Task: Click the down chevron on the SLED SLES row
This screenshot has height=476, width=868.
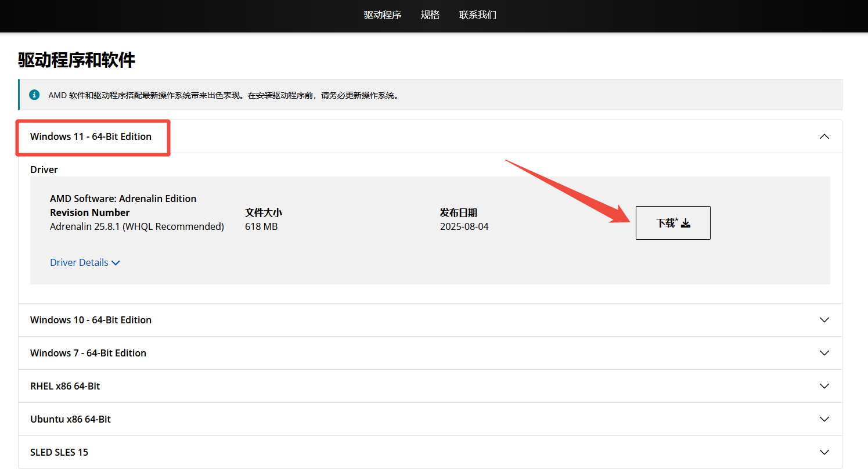Action: point(824,452)
